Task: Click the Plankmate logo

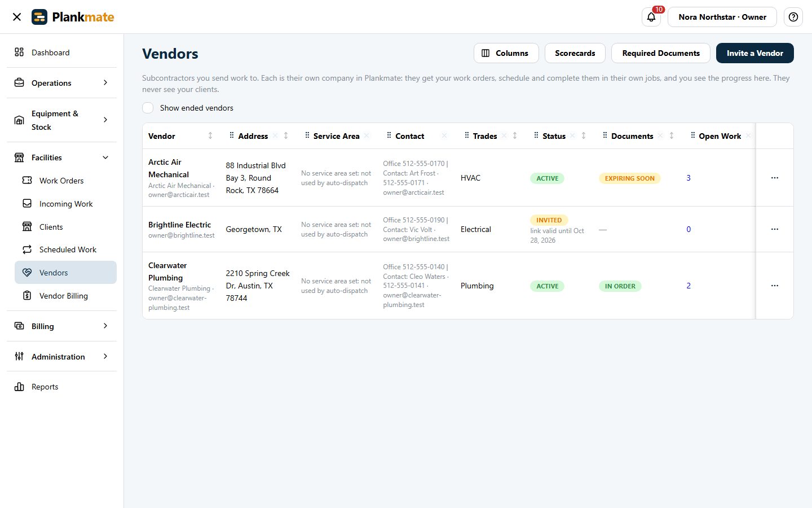Action: (73, 17)
